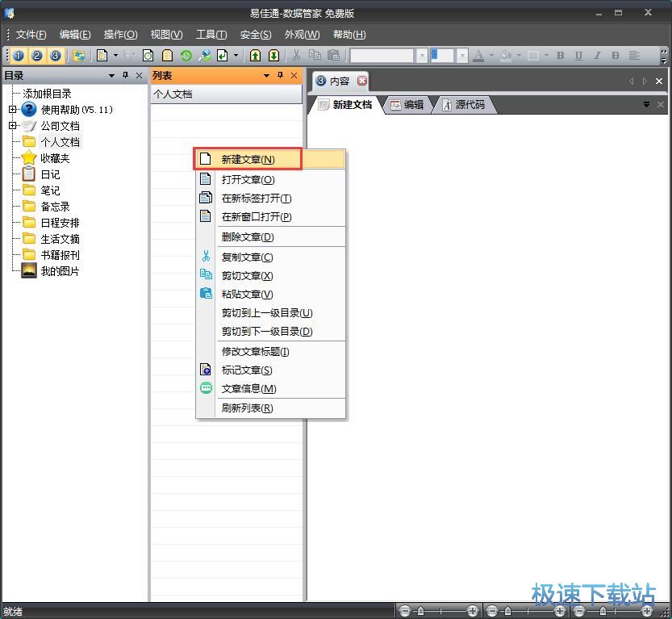Open the 列表 panel dropdown arrow
The height and width of the screenshot is (619, 672).
[x=267, y=76]
